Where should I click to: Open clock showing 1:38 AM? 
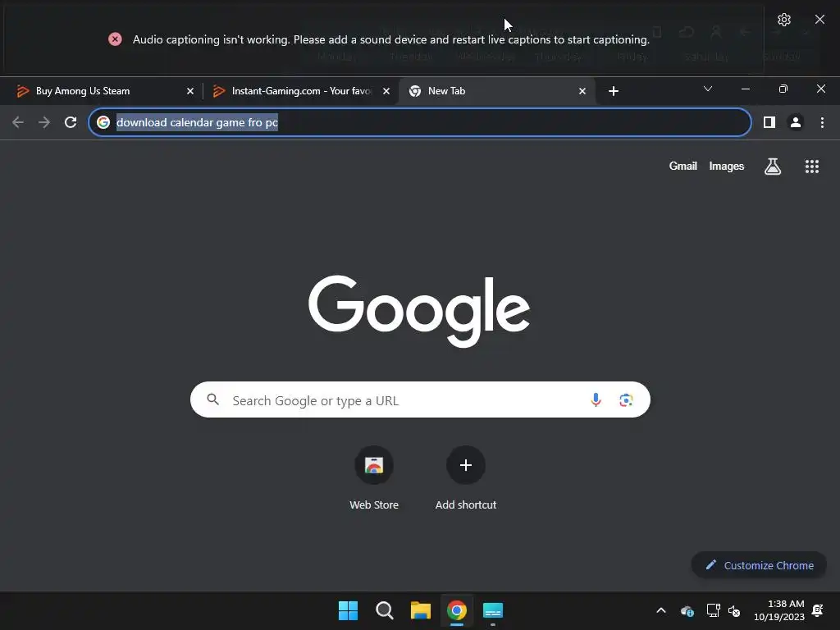coord(779,610)
